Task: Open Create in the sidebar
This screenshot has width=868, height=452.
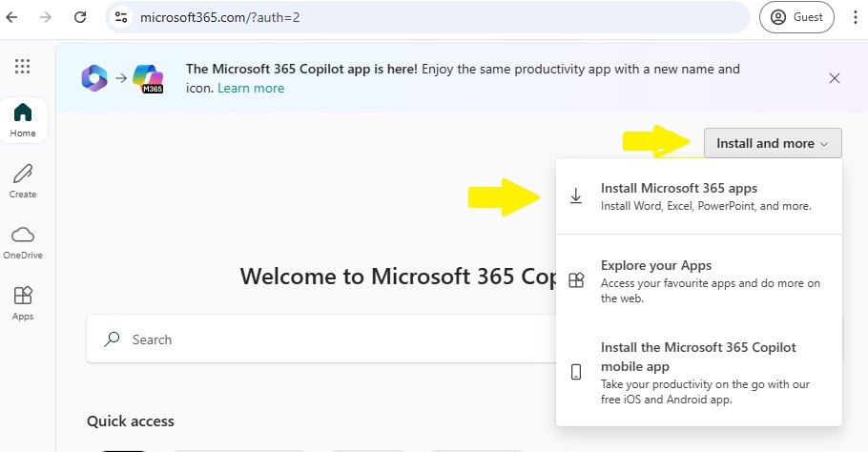Action: 23,181
